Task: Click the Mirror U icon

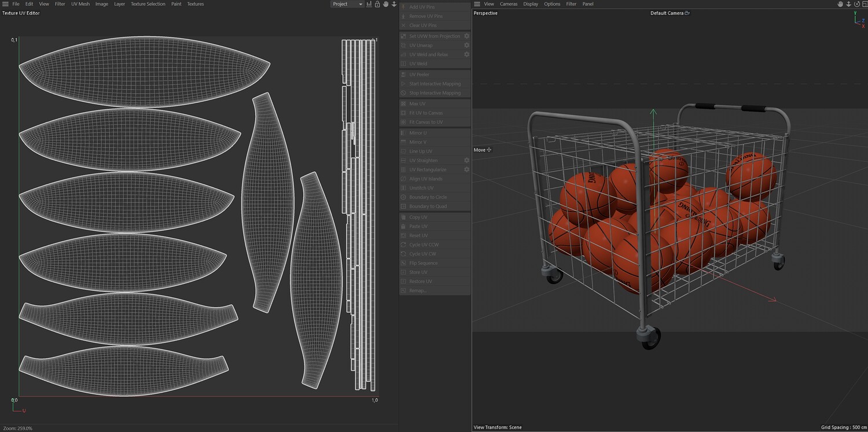Action: coord(403,133)
